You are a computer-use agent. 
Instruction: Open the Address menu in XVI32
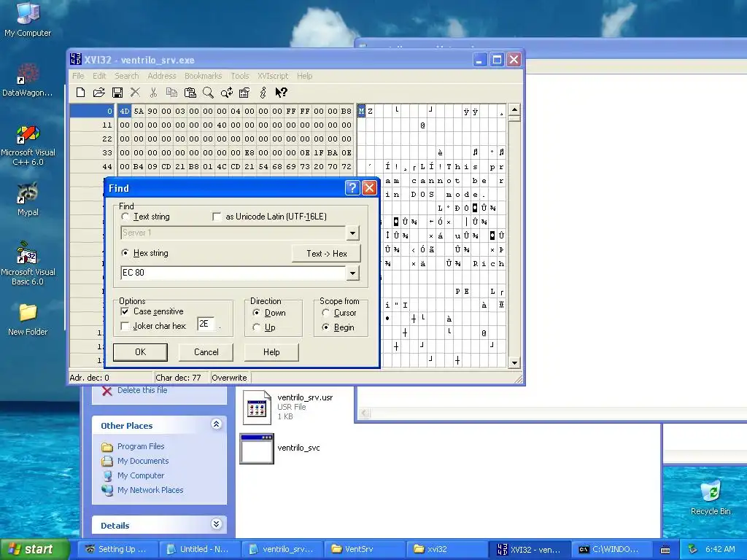161,76
